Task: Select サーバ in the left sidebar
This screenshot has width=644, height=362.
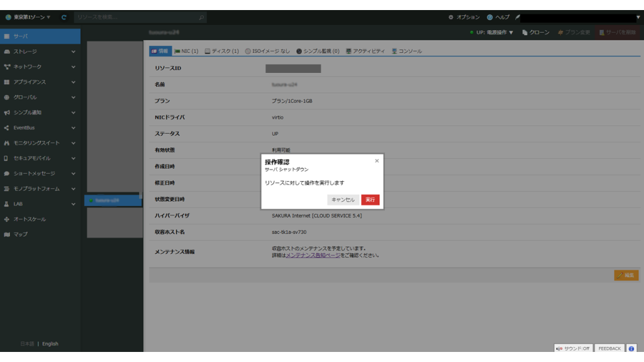Action: point(40,36)
